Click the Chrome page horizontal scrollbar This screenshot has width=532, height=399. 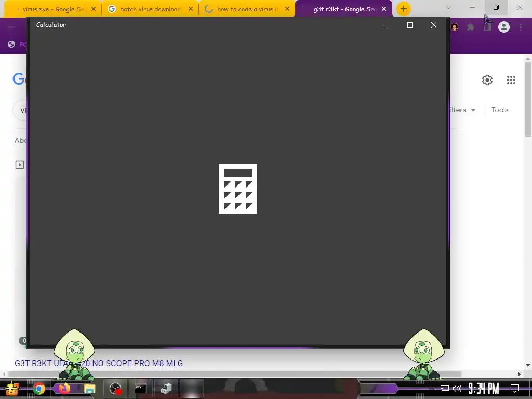tap(235, 374)
